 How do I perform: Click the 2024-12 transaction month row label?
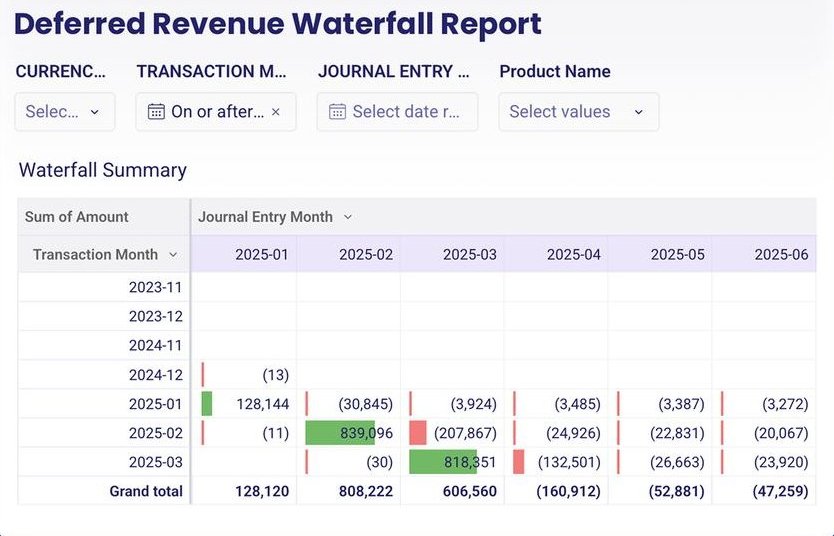(155, 375)
